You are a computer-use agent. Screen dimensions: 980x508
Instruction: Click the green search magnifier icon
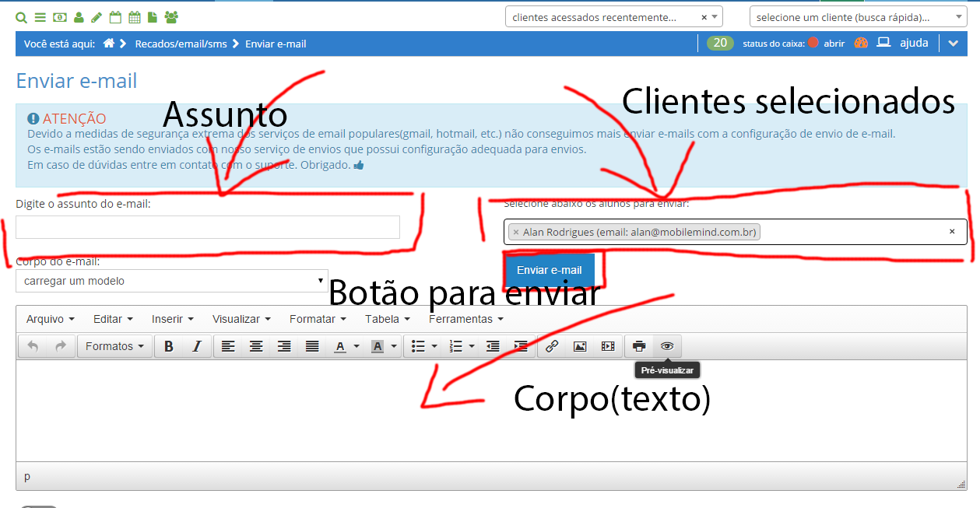click(21, 17)
